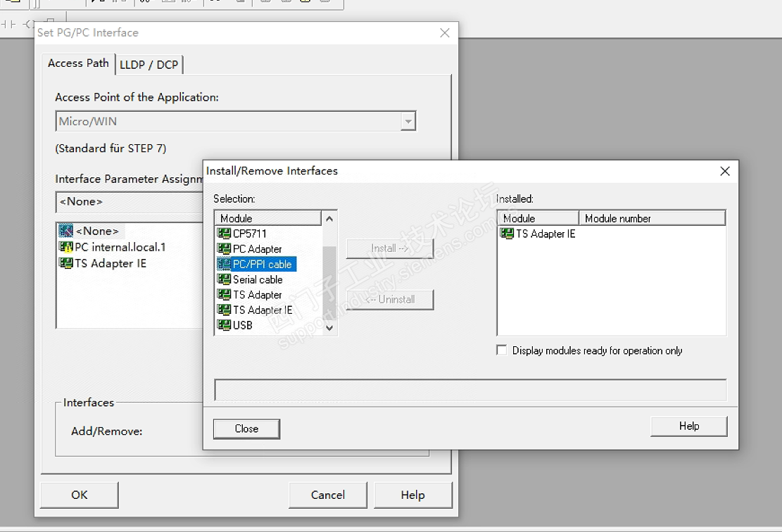Open Help in Set PG/PC Interface dialog
Viewport: 782px width, 532px height.
coord(413,495)
